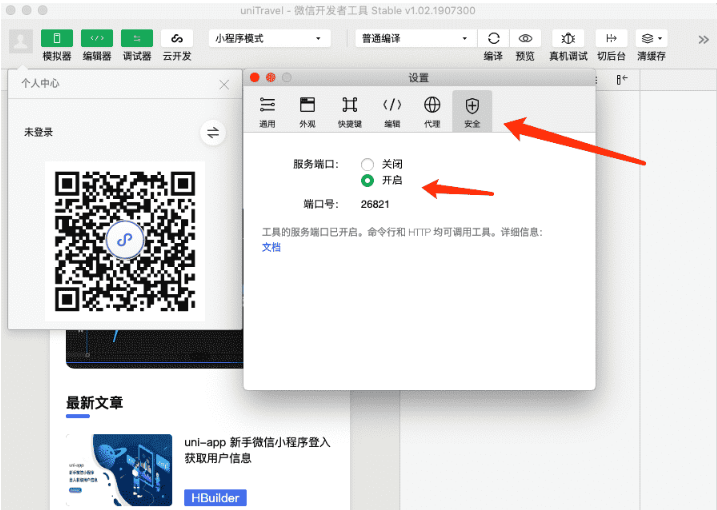Open the 普通编译 compile mode dropdown
Viewport: 717px width, 510px height.
(415, 38)
